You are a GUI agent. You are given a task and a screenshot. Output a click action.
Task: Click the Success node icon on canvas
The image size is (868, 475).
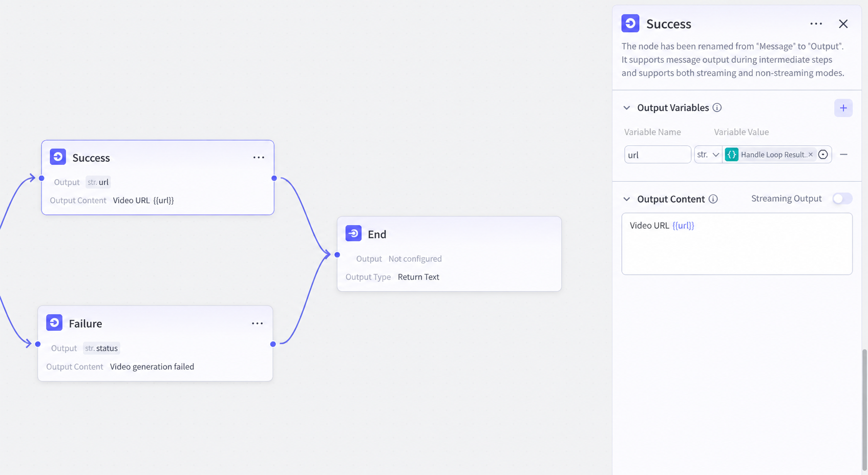[x=58, y=157]
